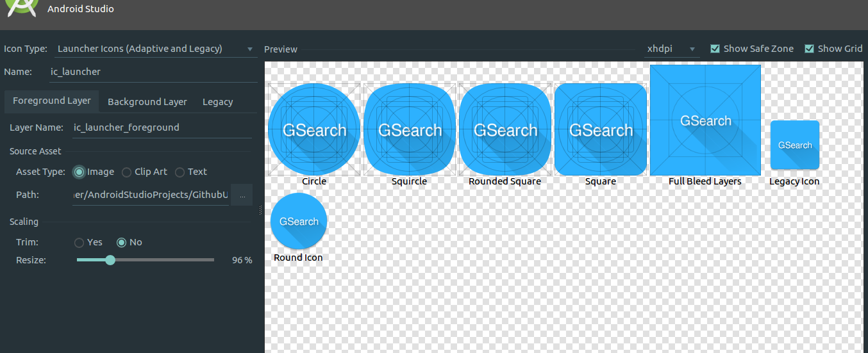Open the xhdpi density dropdown

[671, 49]
